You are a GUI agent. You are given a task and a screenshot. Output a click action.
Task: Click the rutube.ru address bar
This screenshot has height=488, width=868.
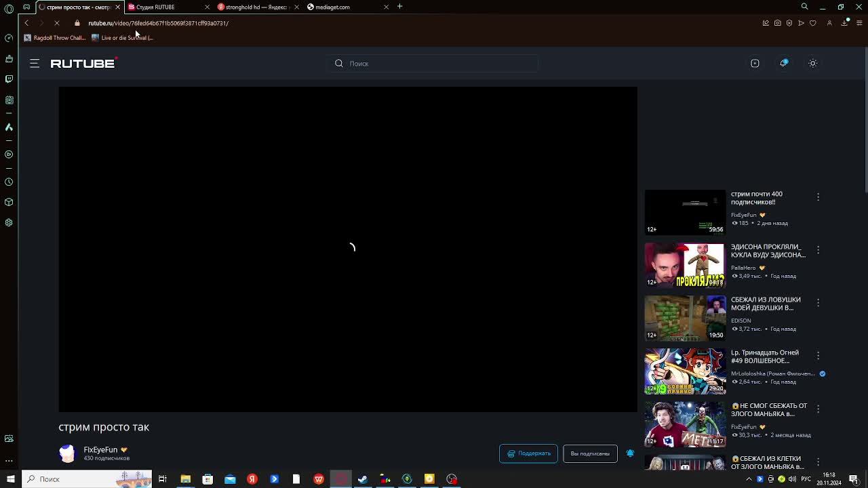click(158, 23)
